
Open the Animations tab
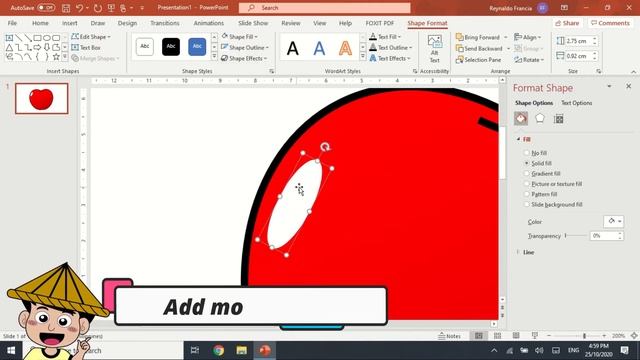[x=209, y=23]
